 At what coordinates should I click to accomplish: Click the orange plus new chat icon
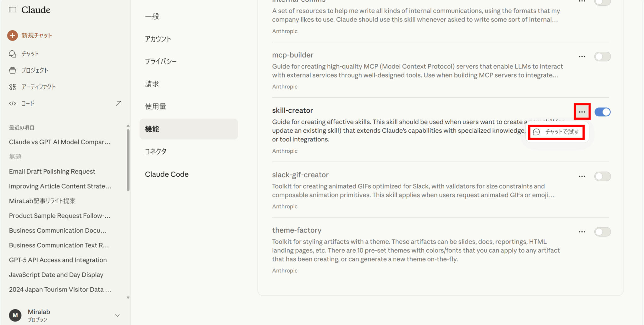(x=12, y=36)
